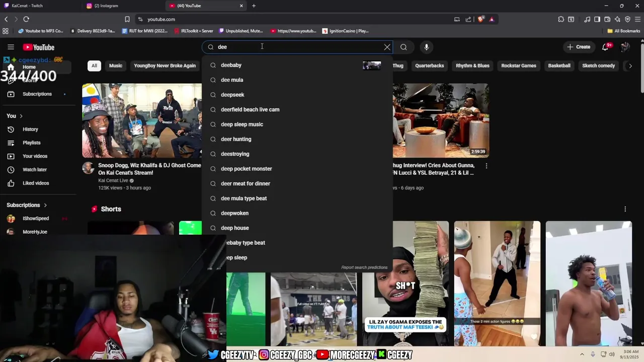
Task: Show hidden tray icons chevron
Action: (x=582, y=354)
